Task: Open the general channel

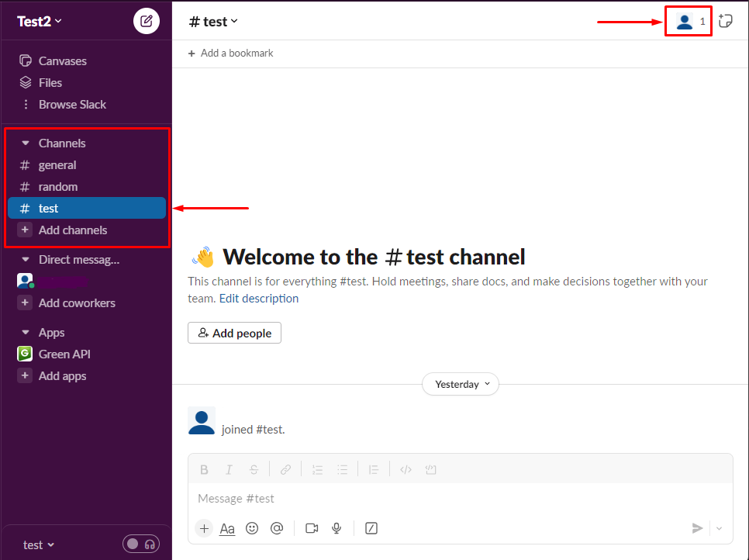Action: 57,165
